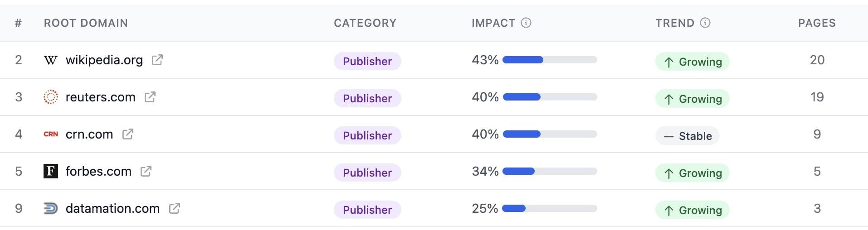Screen dimensions: 868x230
Task: Click external link icon beside crn.com
Action: point(128,134)
